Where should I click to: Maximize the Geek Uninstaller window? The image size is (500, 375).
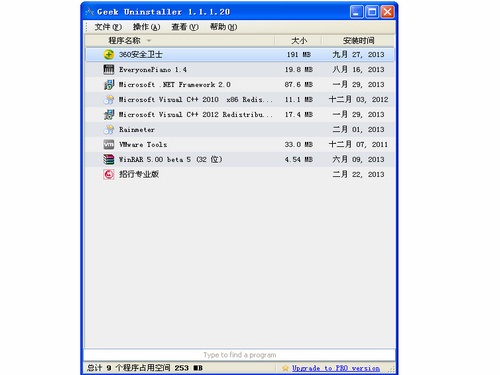pos(372,12)
